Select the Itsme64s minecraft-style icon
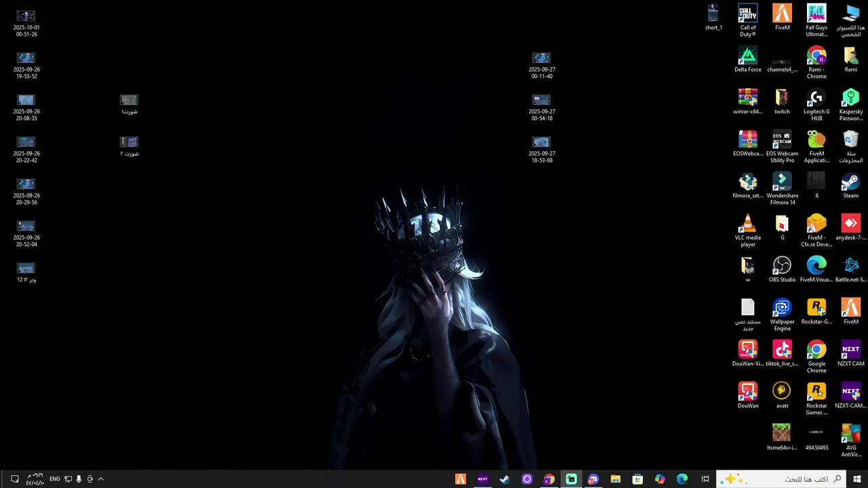Screen dimensions: 868x488 (x=782, y=438)
